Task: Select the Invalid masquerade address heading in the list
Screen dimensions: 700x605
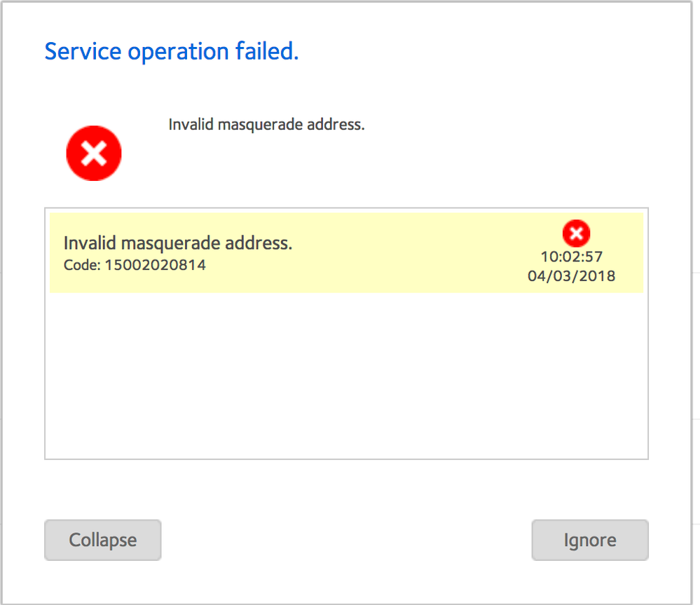Action: [177, 243]
